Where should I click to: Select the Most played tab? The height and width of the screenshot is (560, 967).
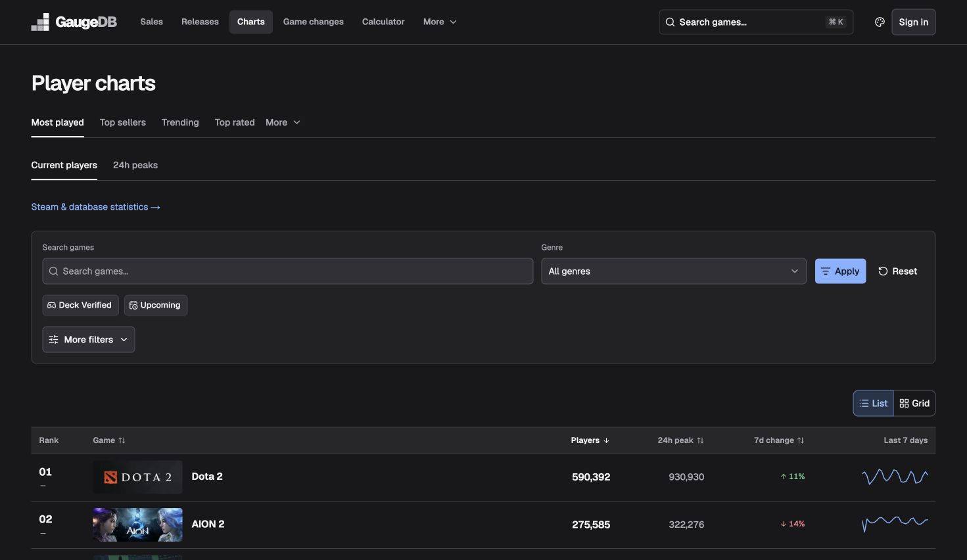pyautogui.click(x=58, y=122)
